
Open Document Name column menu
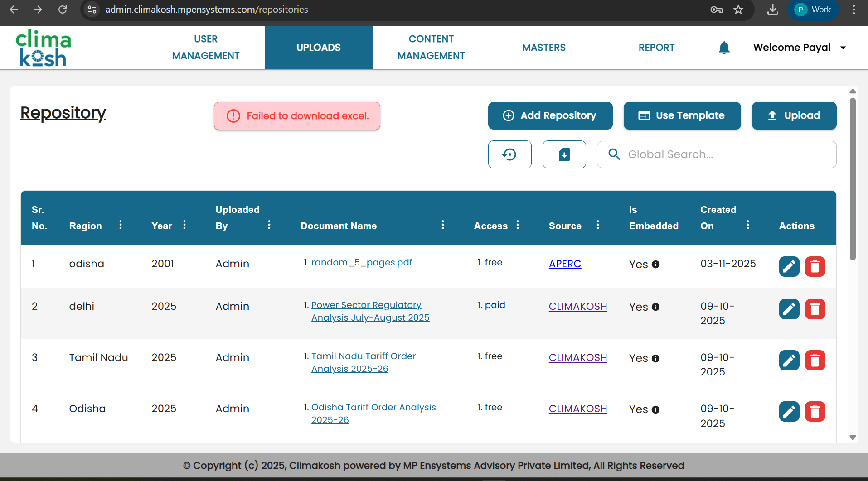443,225
